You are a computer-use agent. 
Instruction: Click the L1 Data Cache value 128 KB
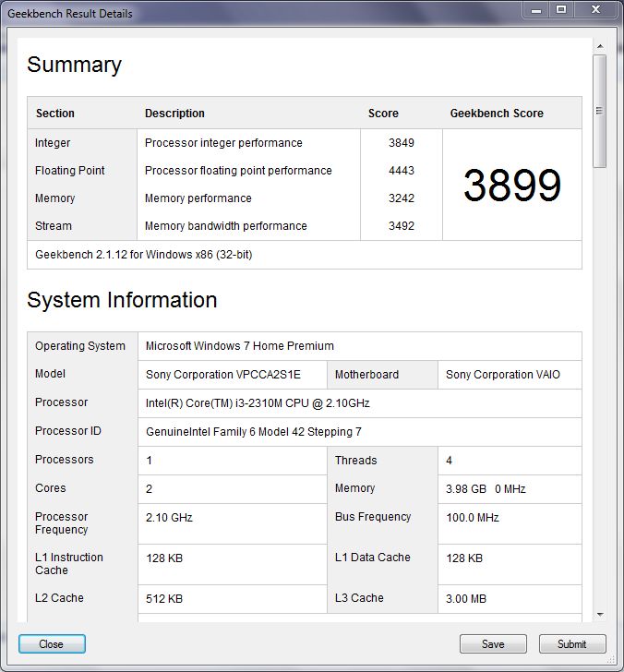point(464,558)
